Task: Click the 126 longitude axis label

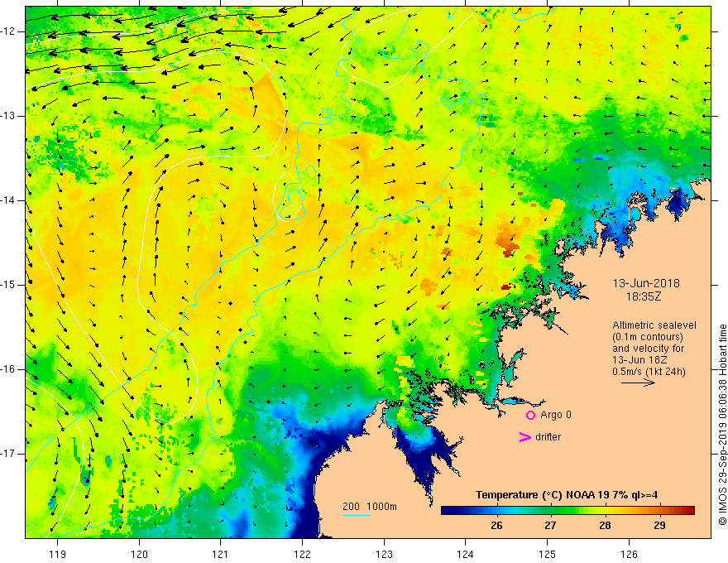Action: 629,554
